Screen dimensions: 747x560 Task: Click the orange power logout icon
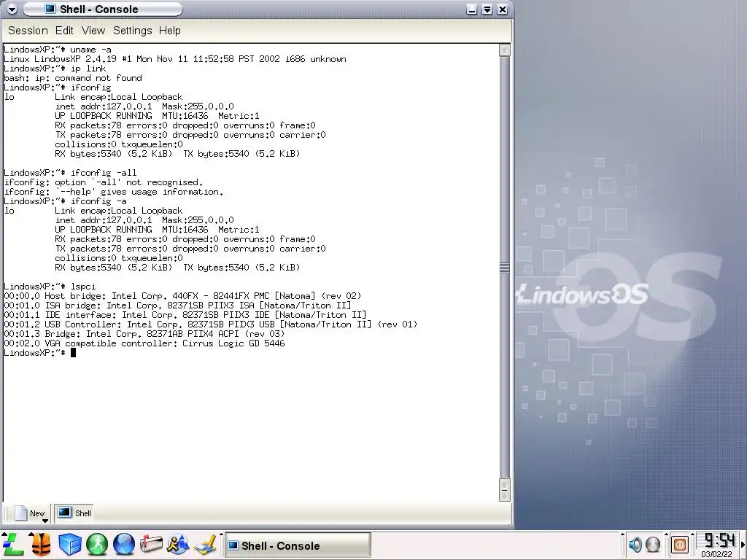tap(680, 544)
